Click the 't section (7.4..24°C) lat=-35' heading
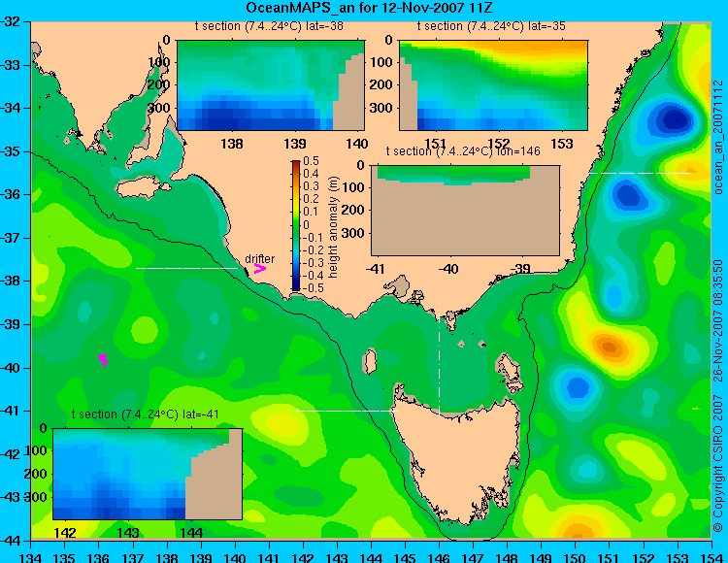The image size is (728, 563). 491,26
